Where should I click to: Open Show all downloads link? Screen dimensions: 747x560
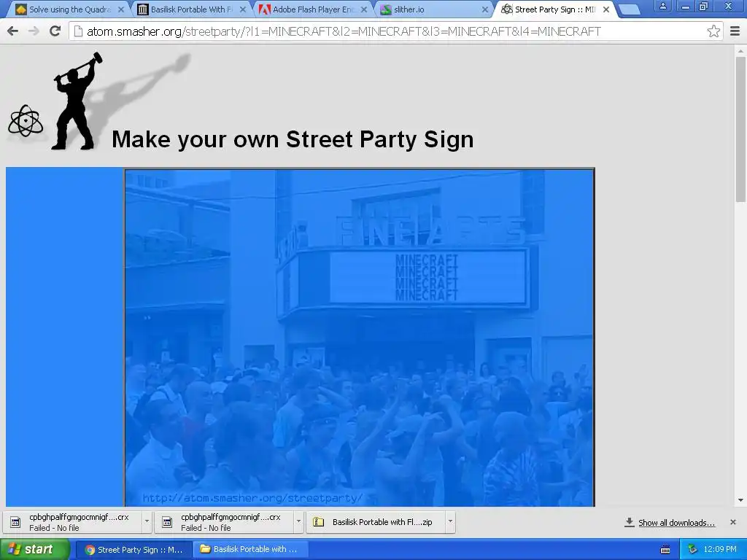676,523
